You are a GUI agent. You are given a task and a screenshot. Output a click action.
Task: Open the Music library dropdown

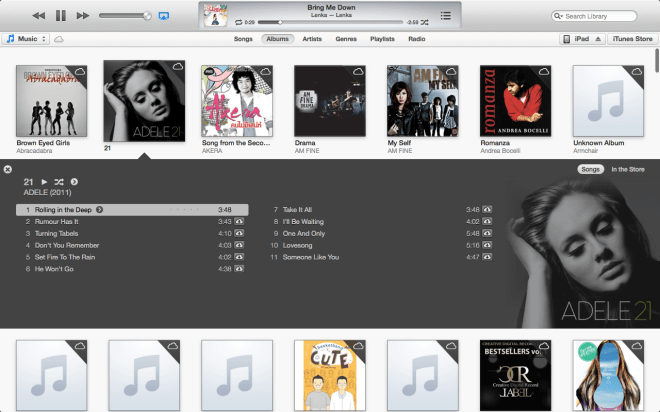pos(26,39)
